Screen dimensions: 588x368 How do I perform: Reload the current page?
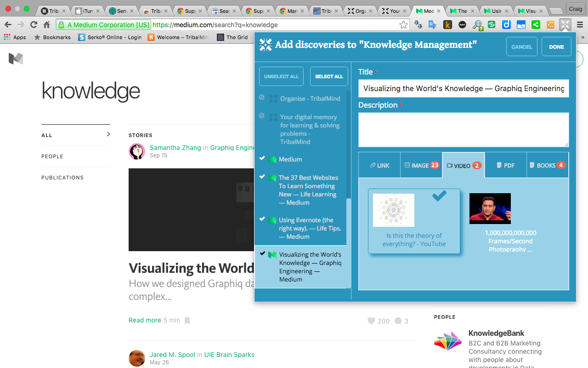tap(34, 25)
